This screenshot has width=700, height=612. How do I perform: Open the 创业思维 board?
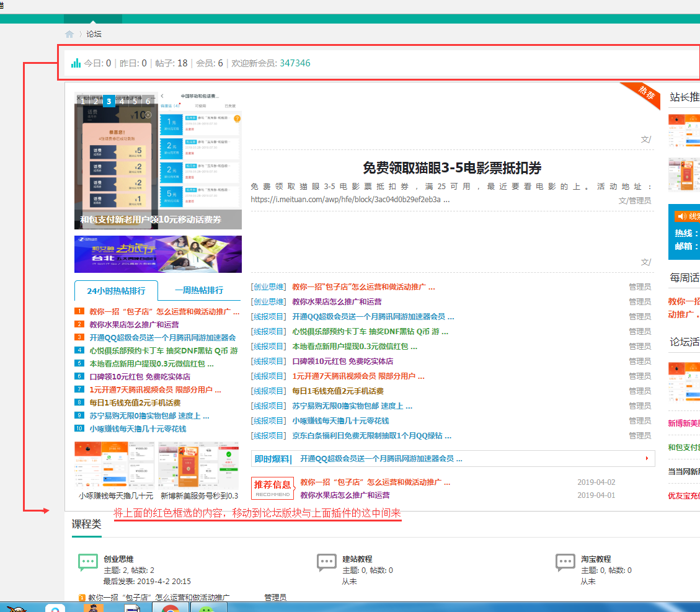119,559
